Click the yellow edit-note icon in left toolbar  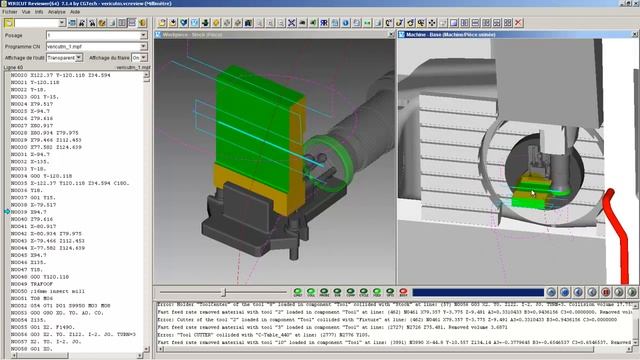(102, 23)
